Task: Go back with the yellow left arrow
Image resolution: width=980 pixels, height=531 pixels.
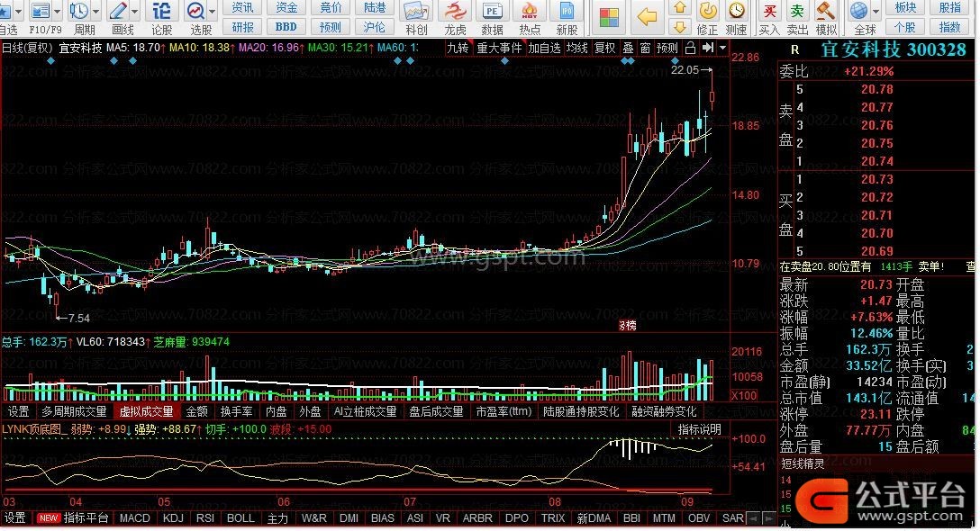Action: (x=646, y=17)
